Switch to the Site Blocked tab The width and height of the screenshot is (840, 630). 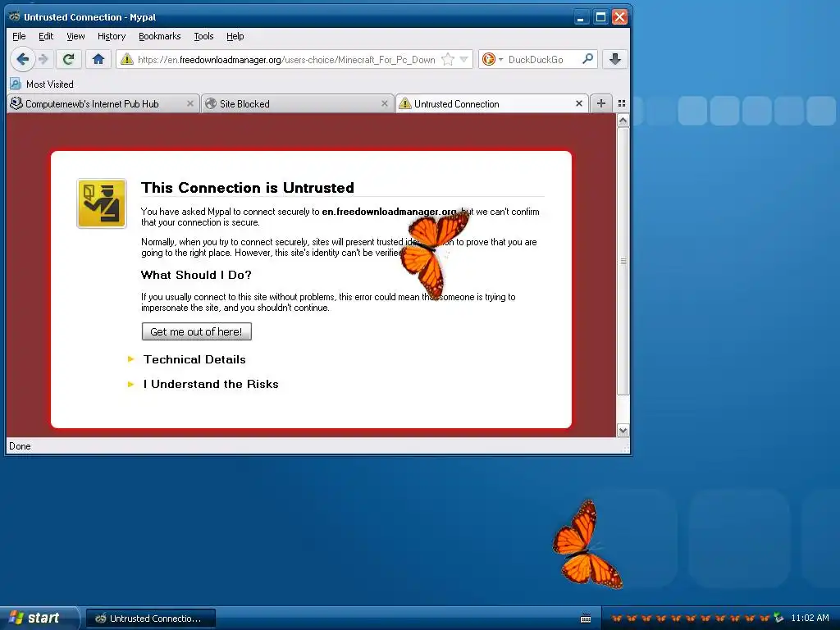coord(296,104)
